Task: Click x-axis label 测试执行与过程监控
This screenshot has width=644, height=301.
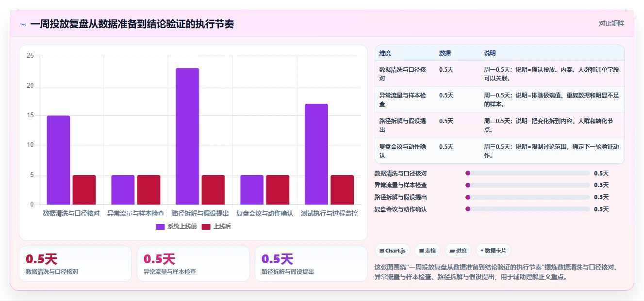Action: pos(329,213)
